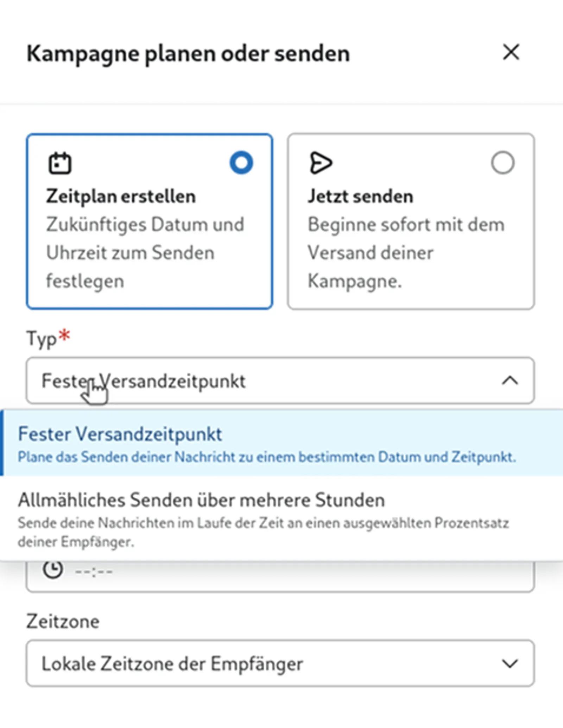The height and width of the screenshot is (728, 563).
Task: Click the paper plane icon for Jetzt senden
Action: click(x=321, y=162)
